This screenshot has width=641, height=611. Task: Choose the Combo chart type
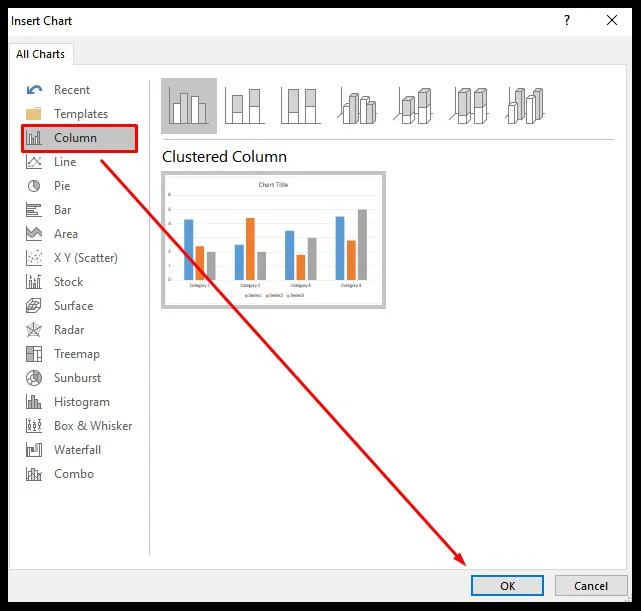(74, 474)
